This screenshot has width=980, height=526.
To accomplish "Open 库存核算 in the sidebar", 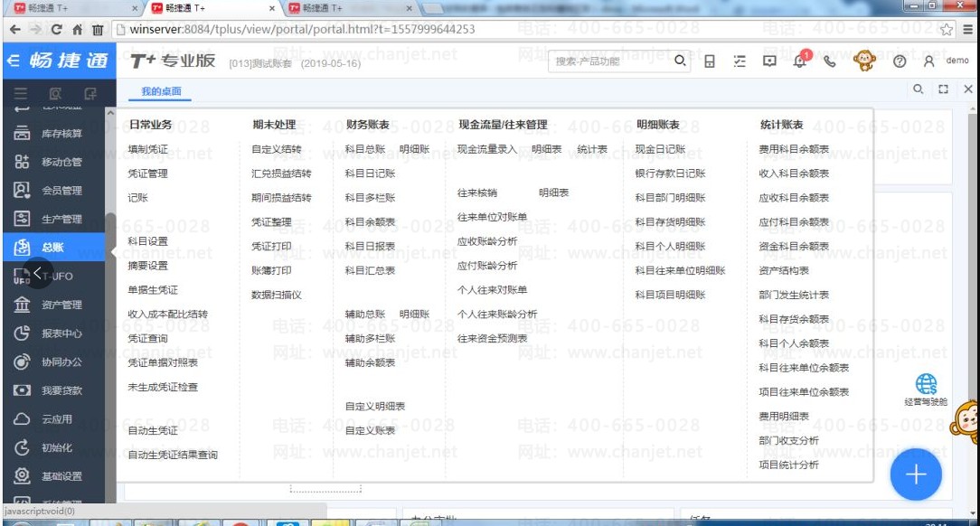I will (x=53, y=133).
